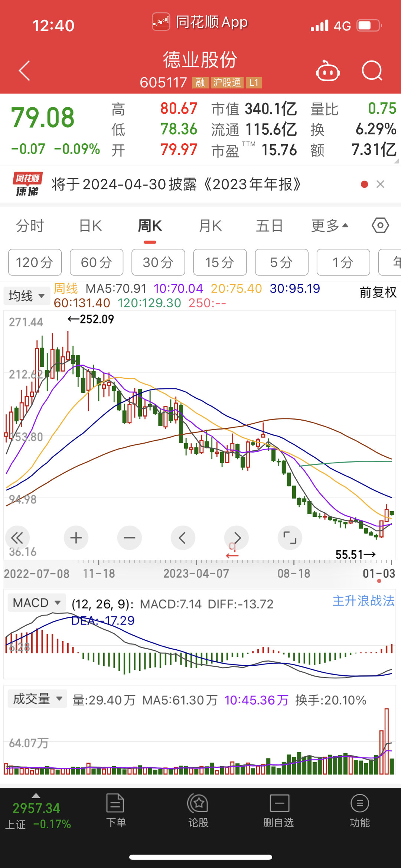This screenshot has height=868, width=401.
Task: Tap the double-left rewind chart button
Action: pos(17,538)
